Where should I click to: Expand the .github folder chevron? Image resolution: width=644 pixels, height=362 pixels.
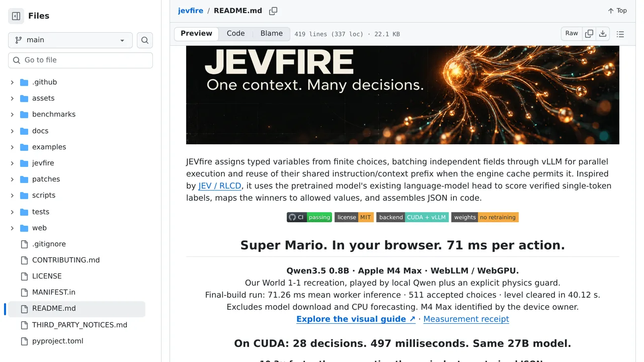[x=12, y=82]
